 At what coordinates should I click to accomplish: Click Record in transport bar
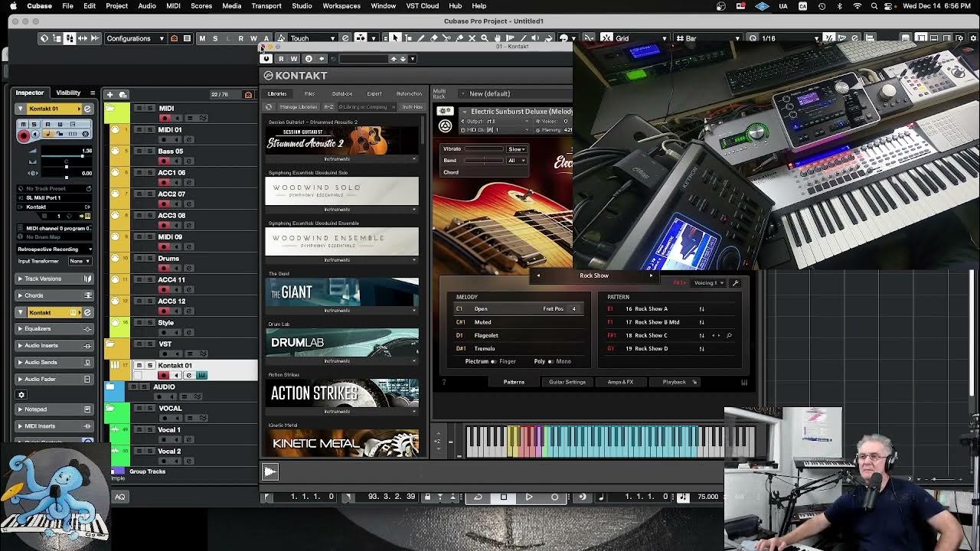[555, 497]
